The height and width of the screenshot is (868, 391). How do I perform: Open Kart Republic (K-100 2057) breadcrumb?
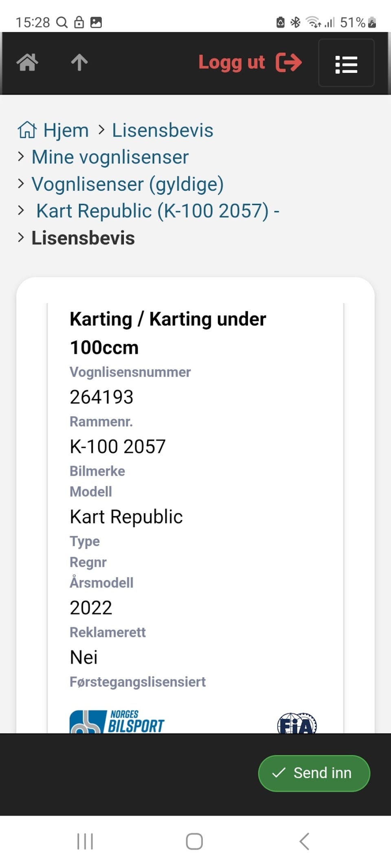158,211
